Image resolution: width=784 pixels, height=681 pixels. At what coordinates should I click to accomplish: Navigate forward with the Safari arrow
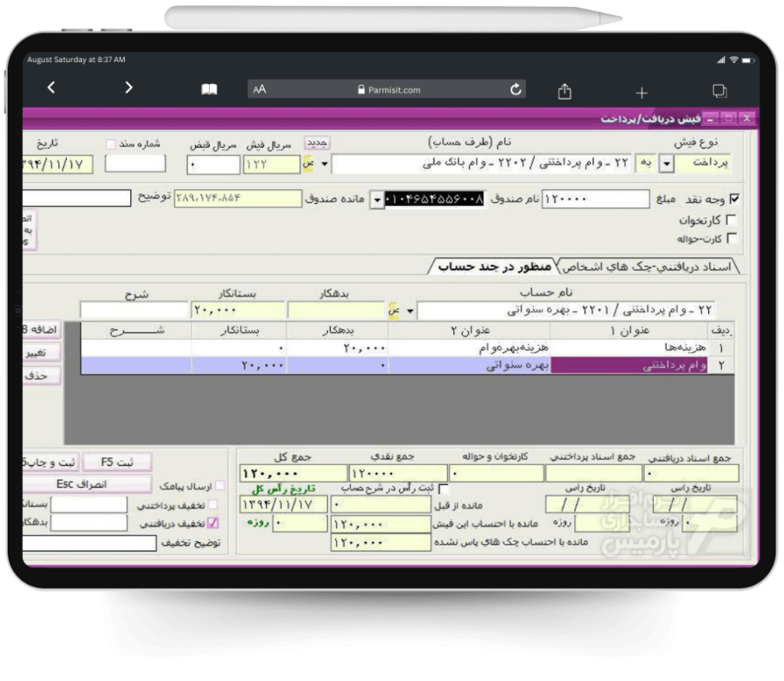point(128,87)
